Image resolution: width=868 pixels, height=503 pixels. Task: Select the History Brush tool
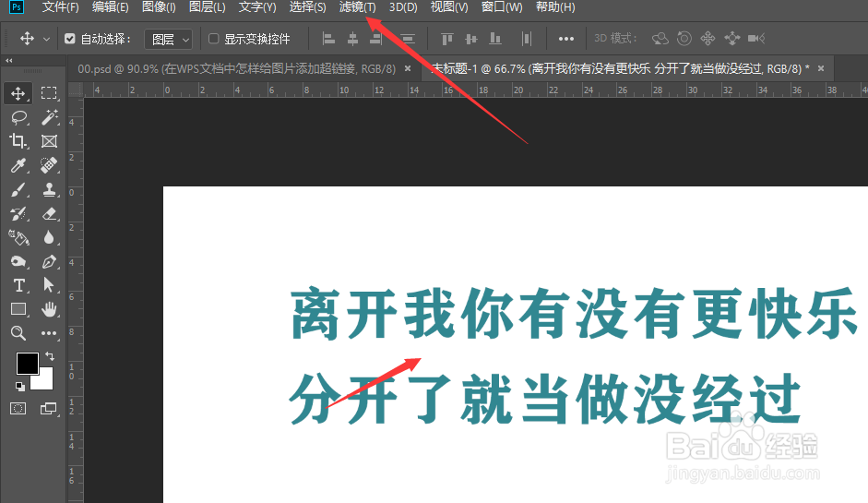click(x=18, y=214)
